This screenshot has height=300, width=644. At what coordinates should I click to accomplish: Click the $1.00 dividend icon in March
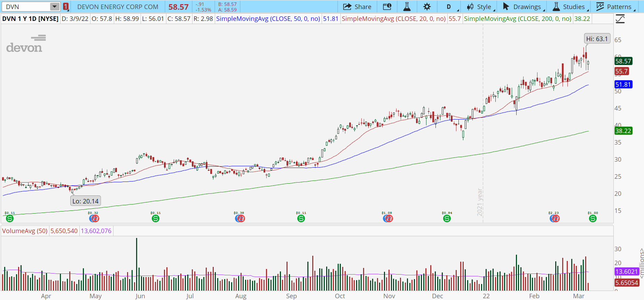point(592,218)
